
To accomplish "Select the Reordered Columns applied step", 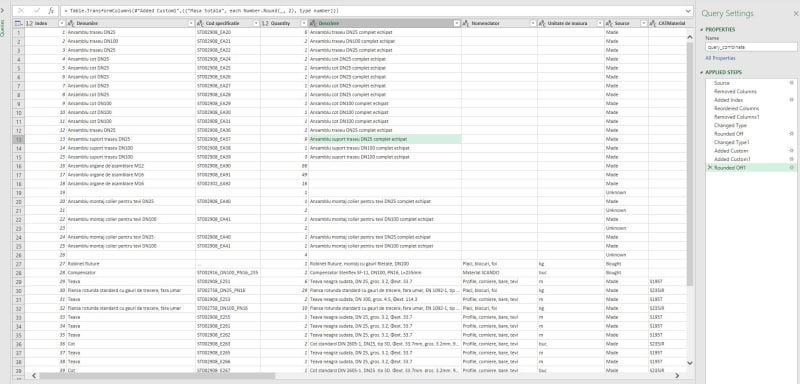I will [751, 108].
